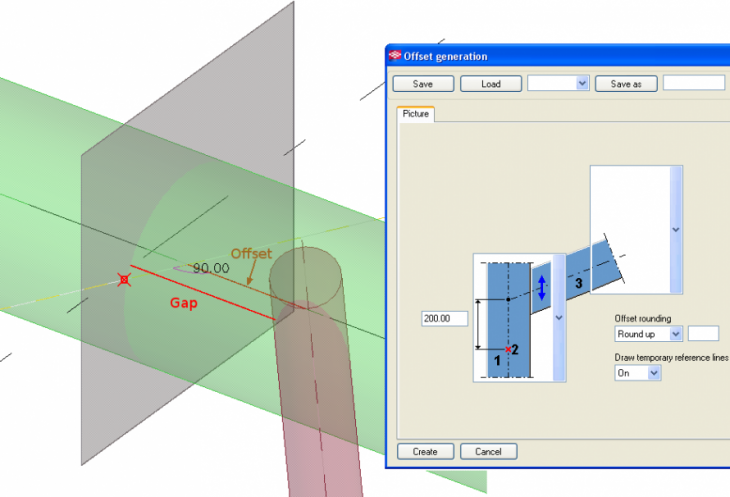Click the Offset rounding value field
The height and width of the screenshot is (497, 730).
coord(703,333)
